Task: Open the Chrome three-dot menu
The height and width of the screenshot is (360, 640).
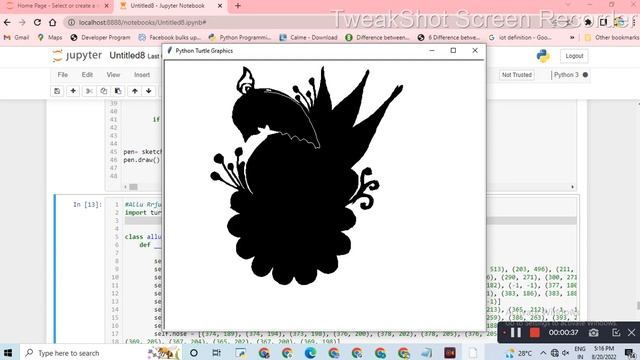Action: (x=634, y=22)
